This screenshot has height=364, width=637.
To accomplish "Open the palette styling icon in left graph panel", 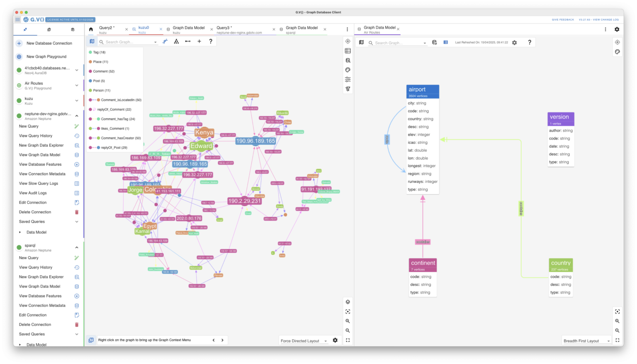I will tap(348, 70).
